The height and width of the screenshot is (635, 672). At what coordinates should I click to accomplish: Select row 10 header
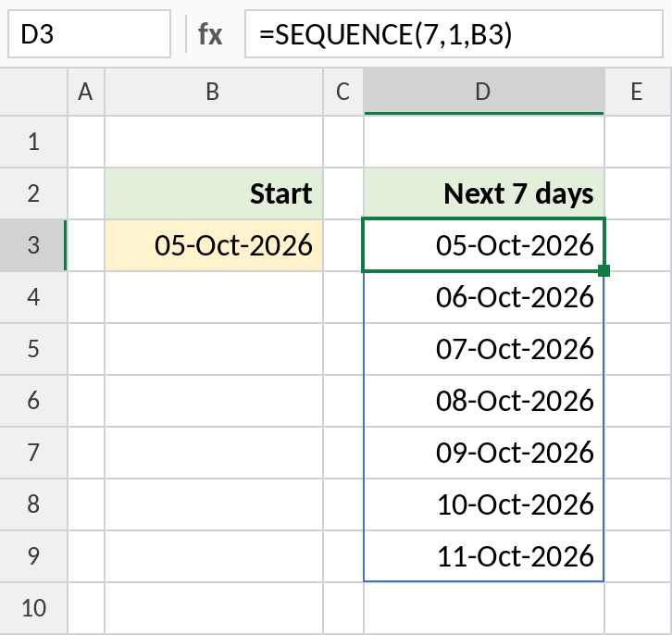[33, 608]
